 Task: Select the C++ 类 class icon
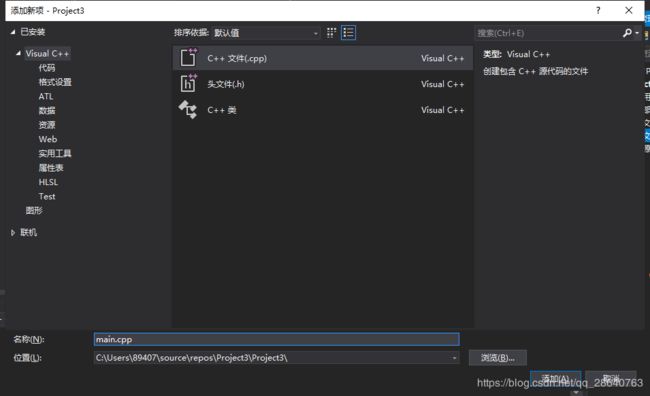point(188,109)
